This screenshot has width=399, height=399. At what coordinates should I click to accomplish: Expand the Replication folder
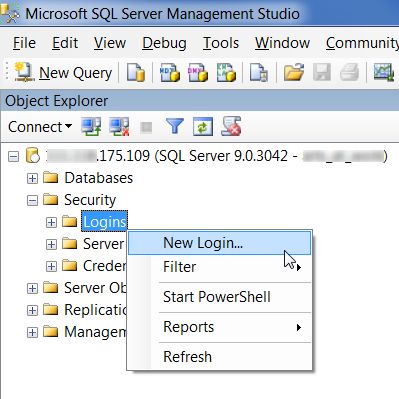pos(32,310)
